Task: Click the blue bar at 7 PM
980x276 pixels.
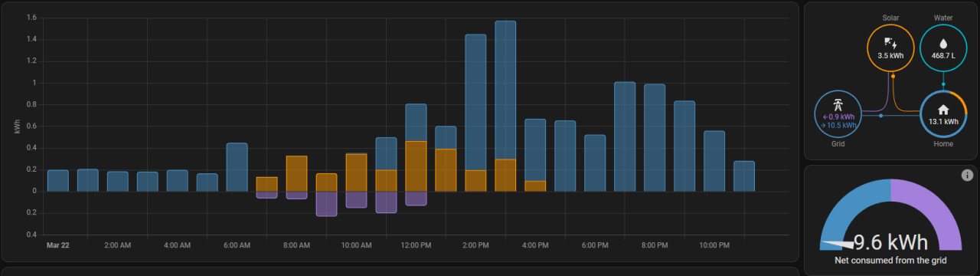Action: point(625,136)
